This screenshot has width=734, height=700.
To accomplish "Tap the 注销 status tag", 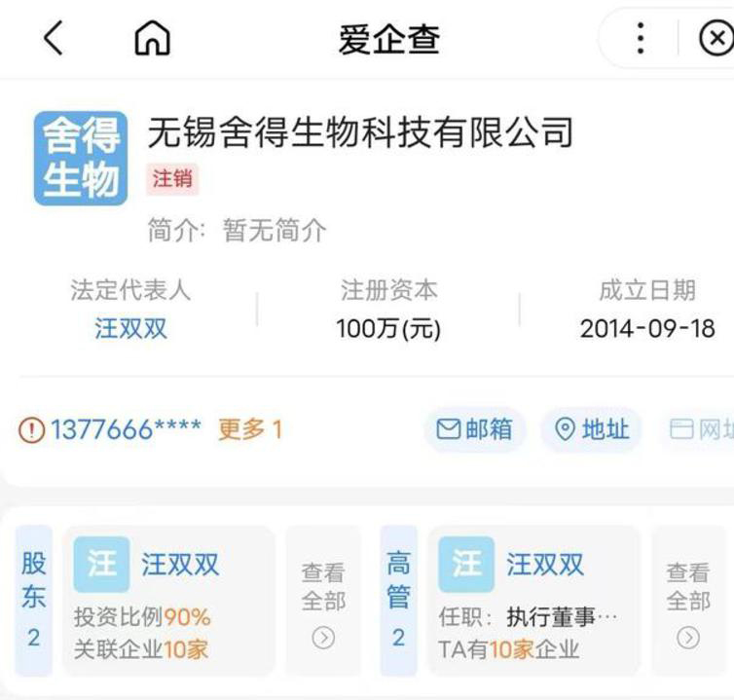I will click(172, 179).
